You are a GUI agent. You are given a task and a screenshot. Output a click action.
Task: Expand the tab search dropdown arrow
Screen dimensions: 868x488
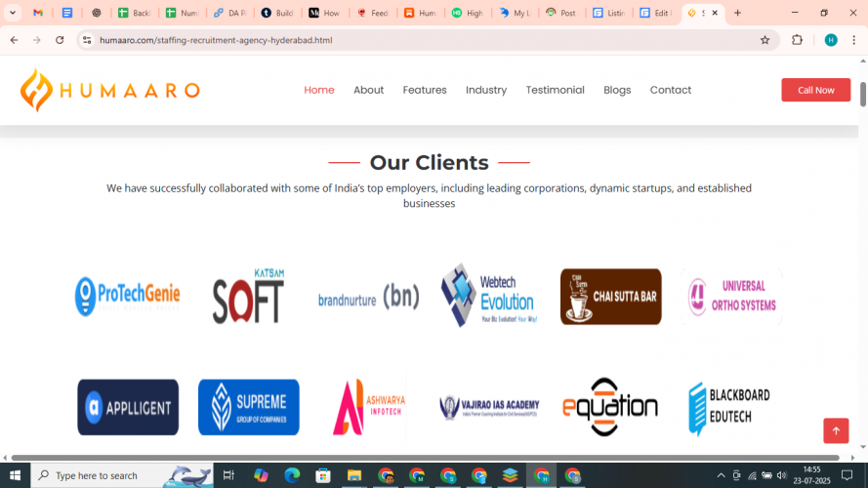coord(12,12)
